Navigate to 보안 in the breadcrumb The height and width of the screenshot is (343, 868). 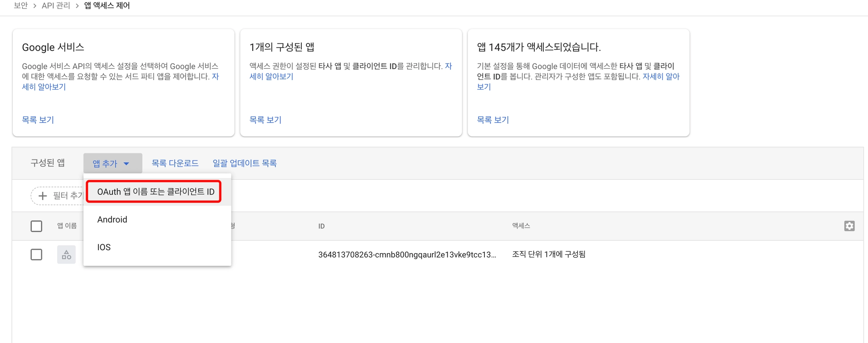(21, 6)
